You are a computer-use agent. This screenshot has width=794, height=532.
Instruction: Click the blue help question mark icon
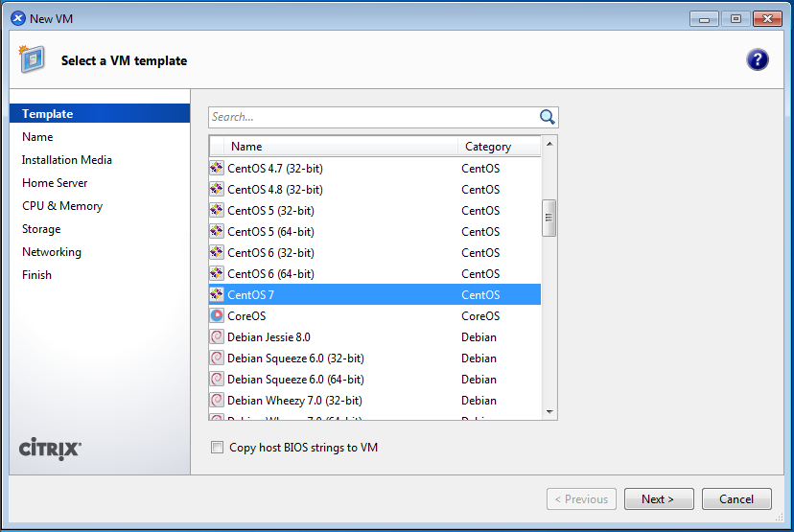(x=758, y=59)
